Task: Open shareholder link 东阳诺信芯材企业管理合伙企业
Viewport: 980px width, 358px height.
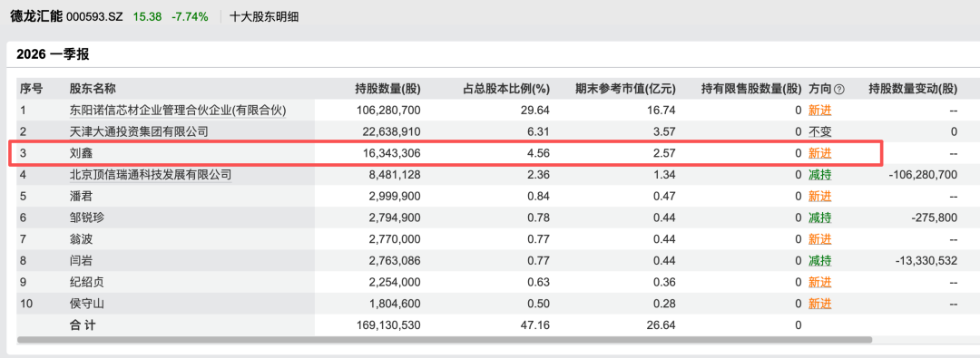Action: click(178, 111)
